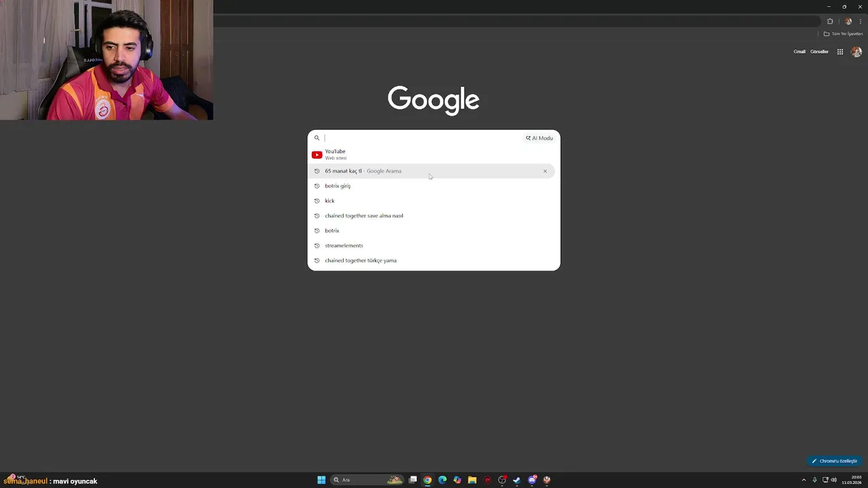The height and width of the screenshot is (488, 868).
Task: Click the Google logo
Action: point(433,100)
